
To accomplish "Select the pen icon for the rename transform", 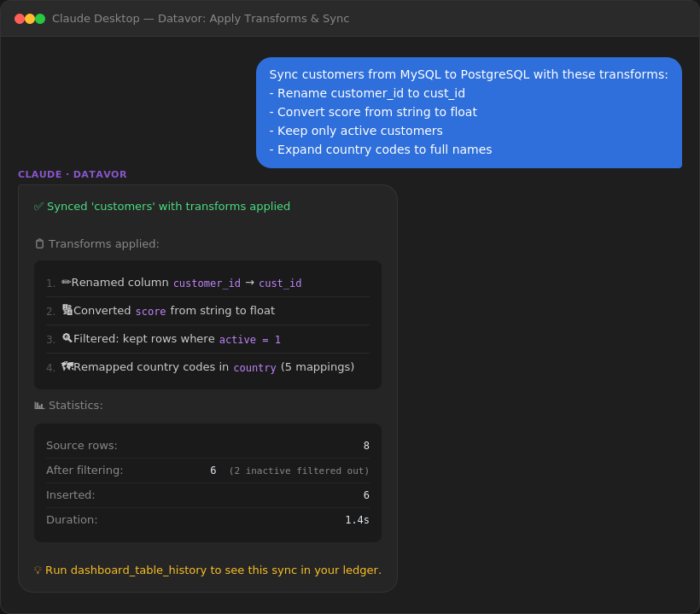I will 67,282.
